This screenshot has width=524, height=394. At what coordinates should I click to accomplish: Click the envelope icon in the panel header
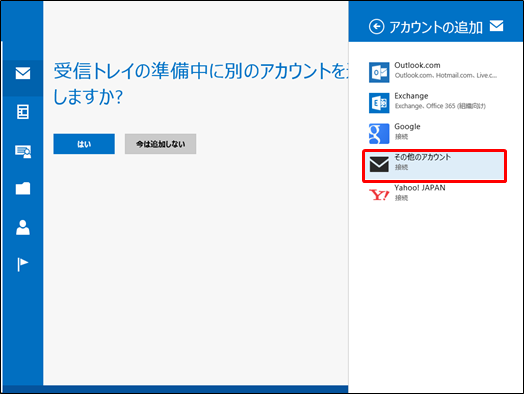497,25
